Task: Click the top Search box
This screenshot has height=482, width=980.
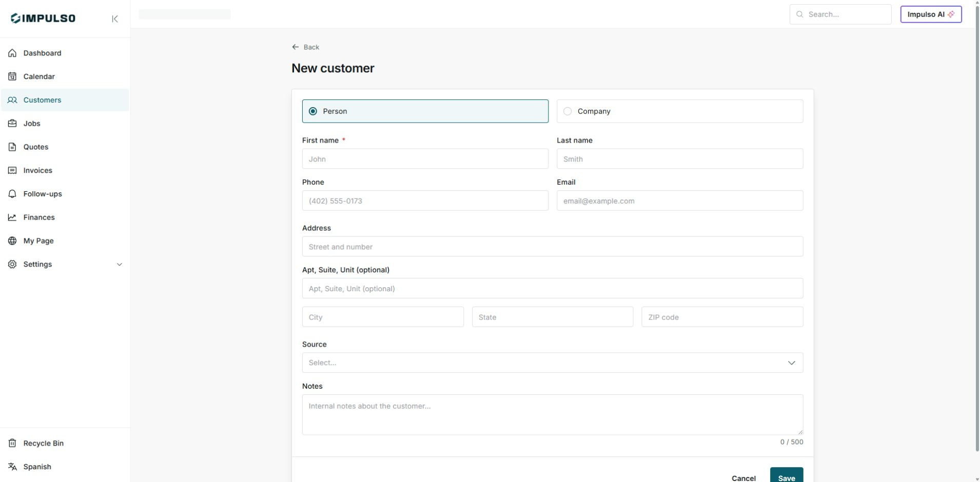Action: 840,14
